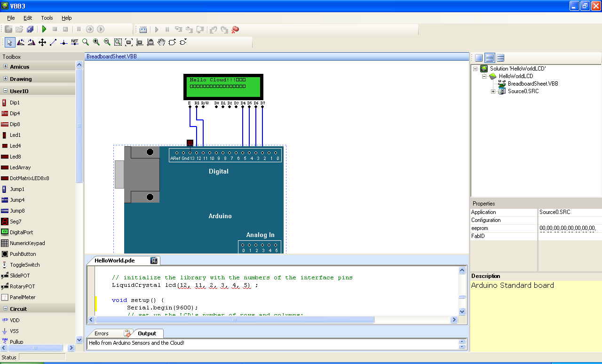The width and height of the screenshot is (602, 364).
Task: Select the arrow pointer tool
Action: pyautogui.click(x=10, y=42)
